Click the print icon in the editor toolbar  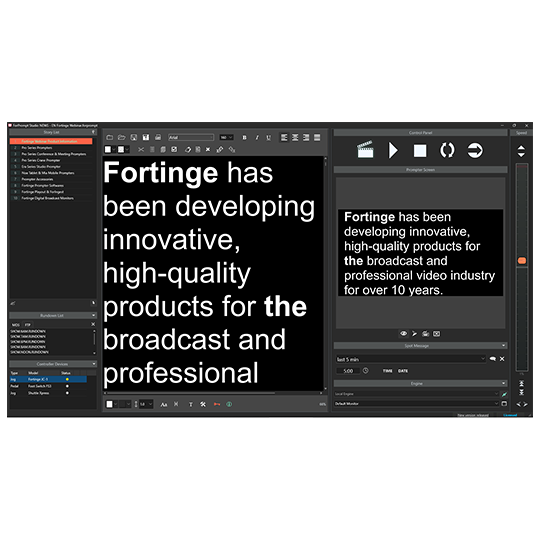coord(158,137)
